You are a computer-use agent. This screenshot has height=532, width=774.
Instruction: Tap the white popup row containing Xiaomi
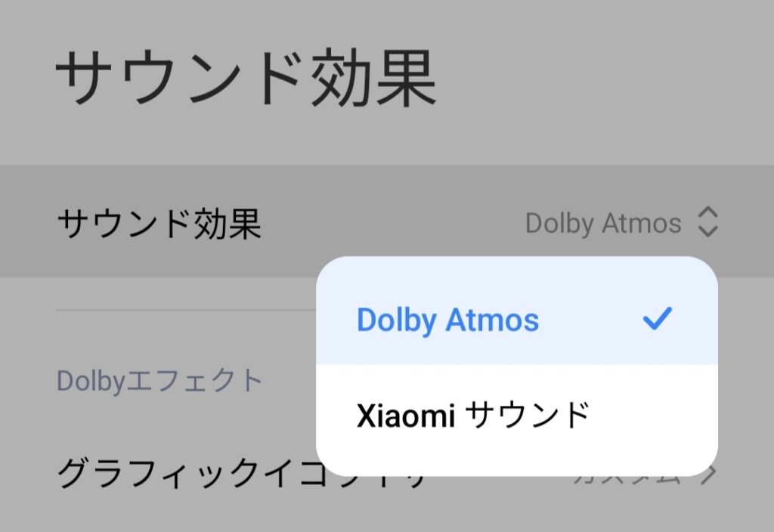tap(517, 420)
